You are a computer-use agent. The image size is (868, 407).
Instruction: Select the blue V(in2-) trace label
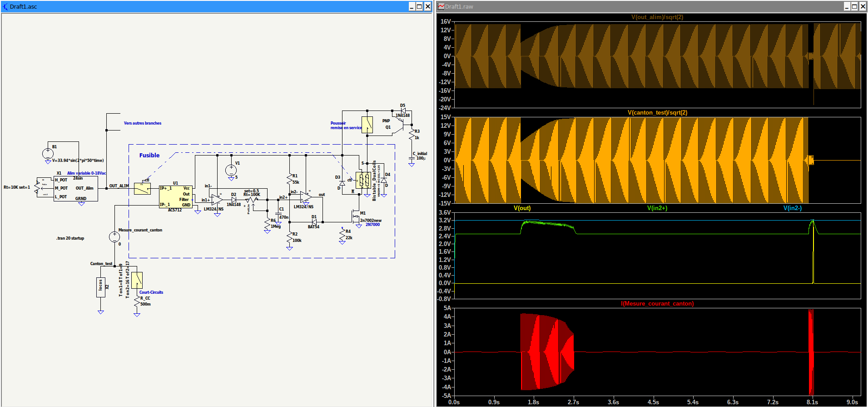(x=792, y=208)
